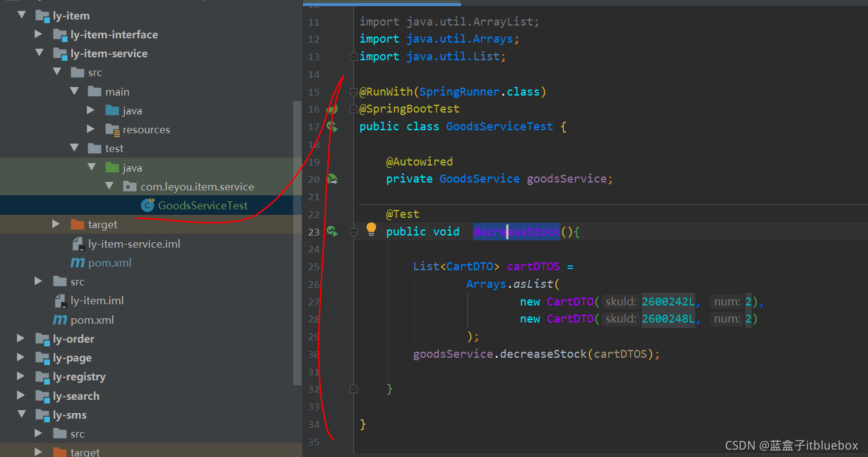Click the GoodsServiceTest class icon
Viewport: 868px width, 457px height.
147,205
